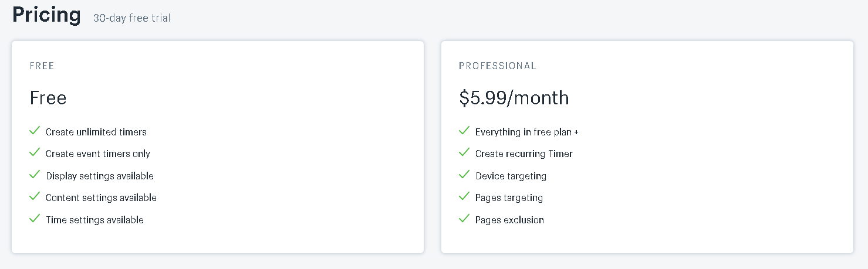
Task: Click the $5.99/month price
Action: coord(514,98)
